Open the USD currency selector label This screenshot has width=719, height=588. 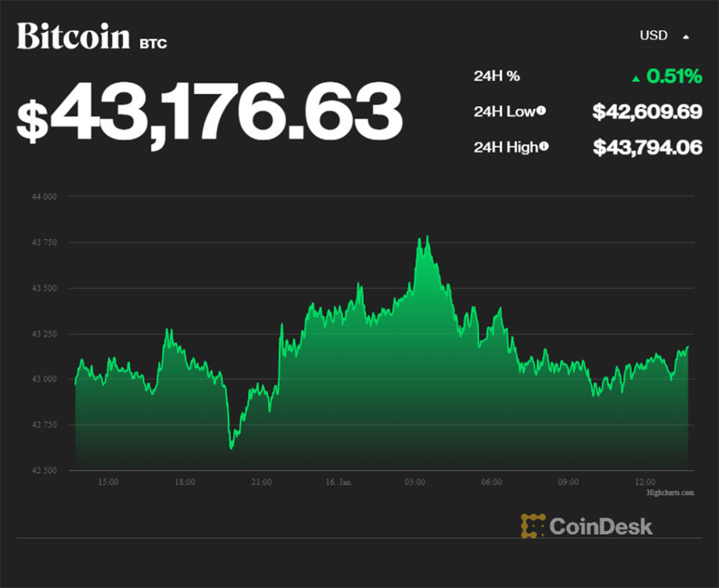tap(654, 35)
